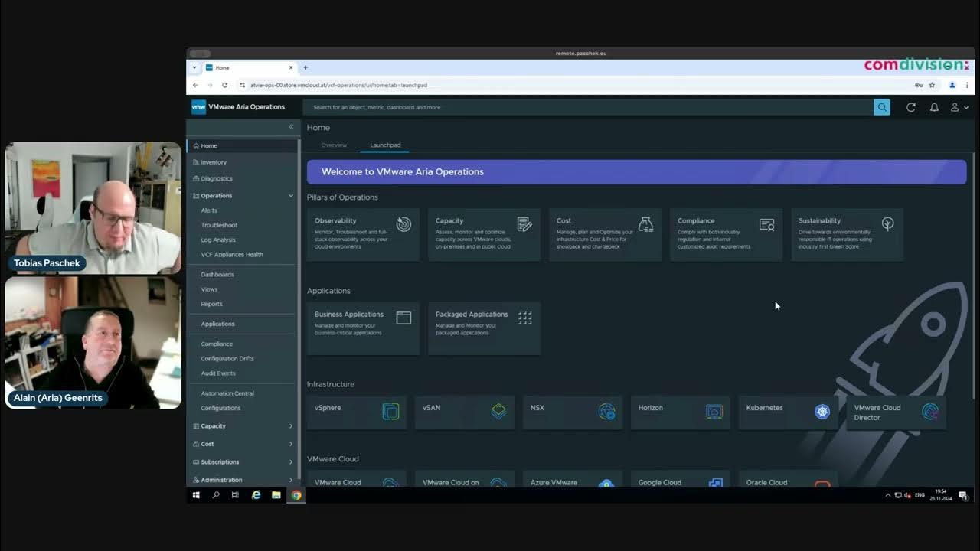
Task: Click the vmw logo in header
Action: pos(198,107)
